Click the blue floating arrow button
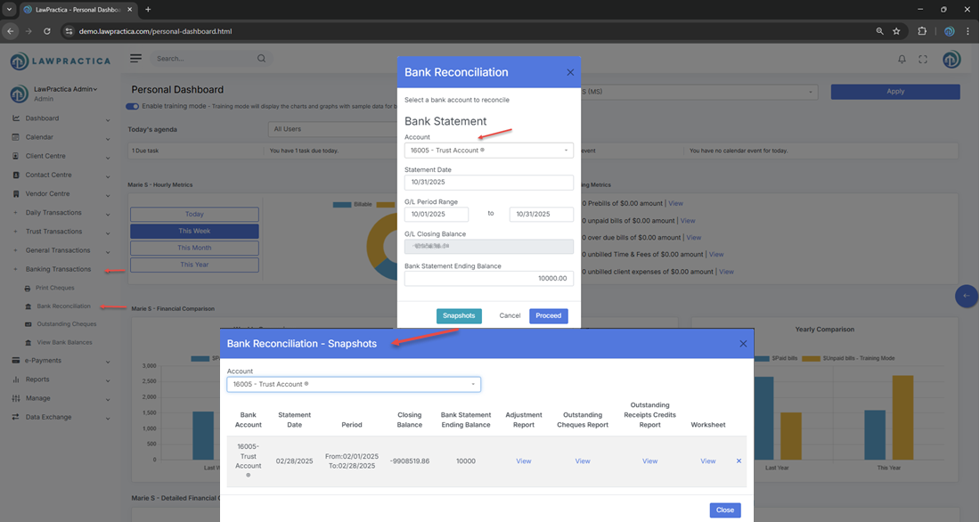980x522 pixels. pos(967,296)
